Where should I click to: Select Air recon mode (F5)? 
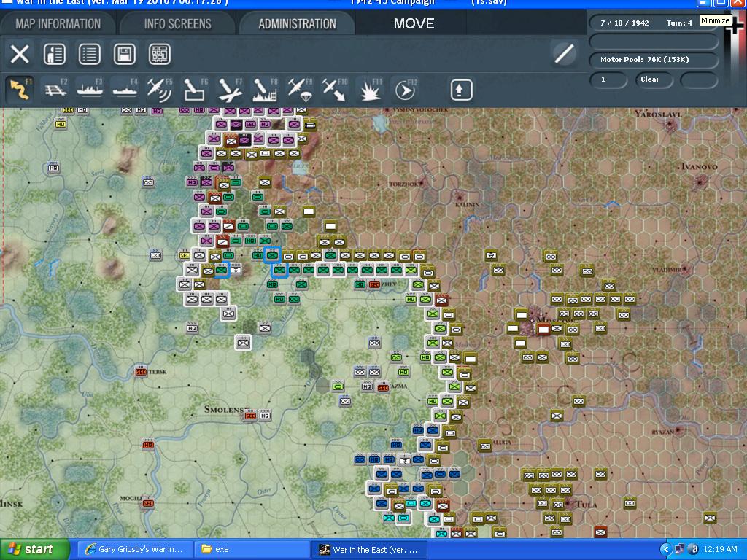pyautogui.click(x=160, y=90)
